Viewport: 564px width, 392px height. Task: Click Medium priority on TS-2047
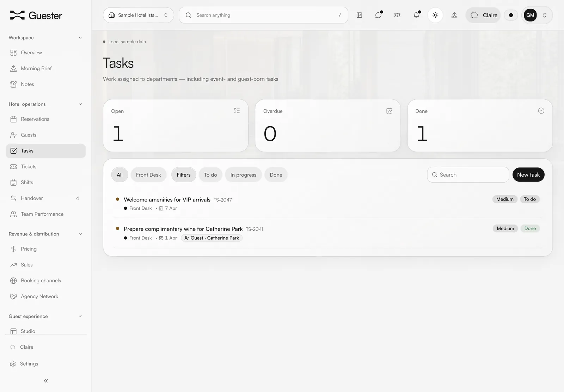coord(505,199)
